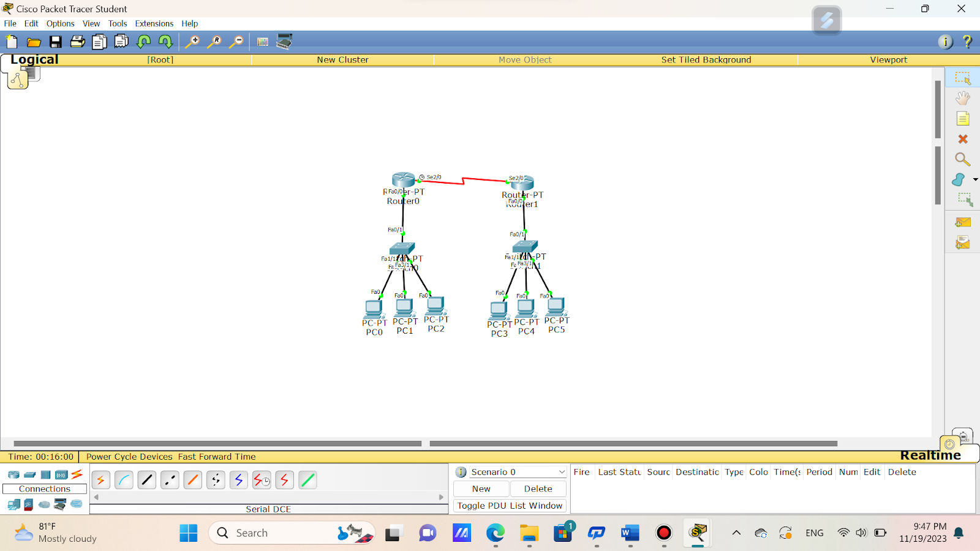
Task: Select the Phone dotted cable
Action: 216,480
